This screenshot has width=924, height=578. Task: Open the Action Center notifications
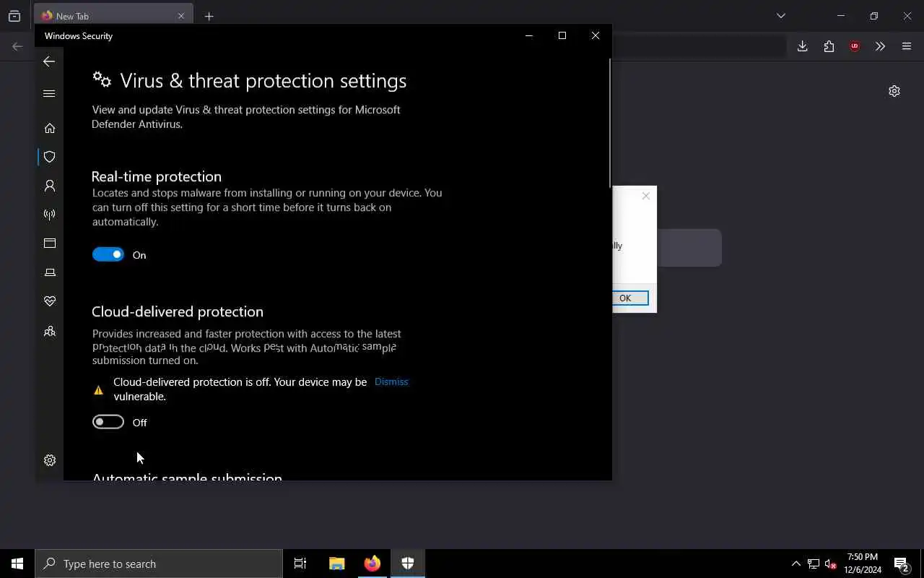901,564
